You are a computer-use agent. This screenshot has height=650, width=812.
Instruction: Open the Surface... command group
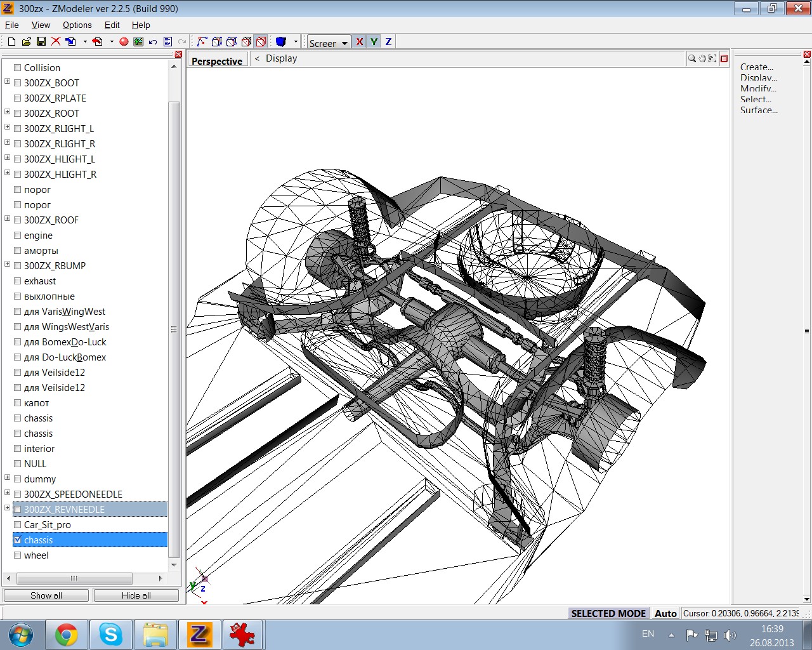point(759,110)
